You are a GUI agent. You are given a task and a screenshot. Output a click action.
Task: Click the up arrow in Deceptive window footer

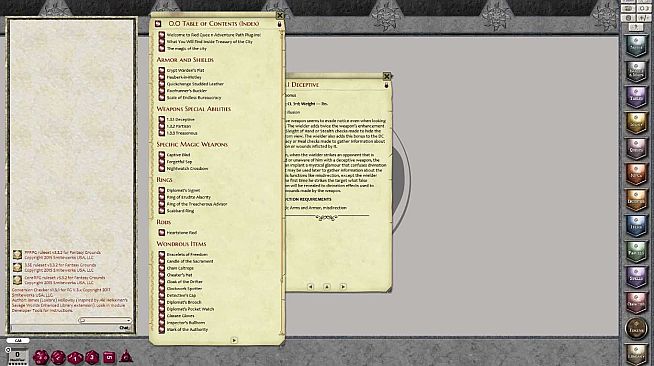coord(327,286)
